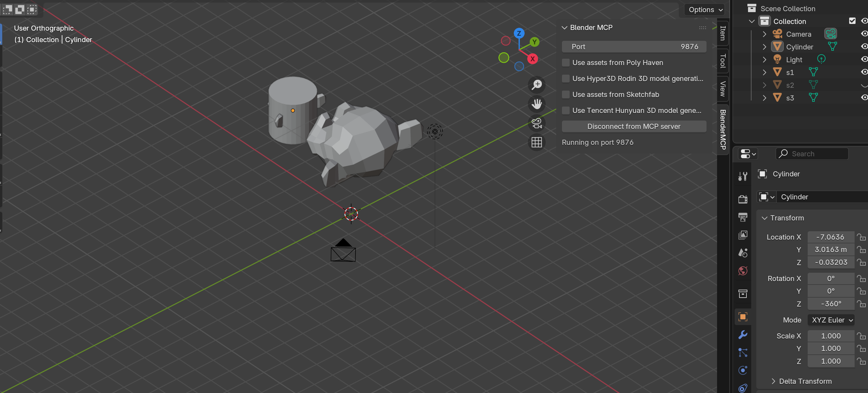Hide the Light object in the outliner
The width and height of the screenshot is (868, 393).
click(x=864, y=59)
